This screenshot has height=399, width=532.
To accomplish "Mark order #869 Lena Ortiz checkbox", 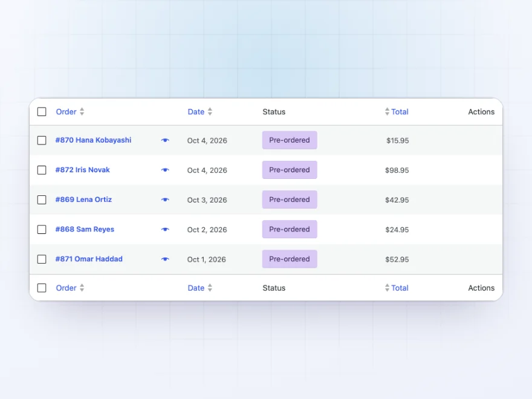I will click(42, 199).
